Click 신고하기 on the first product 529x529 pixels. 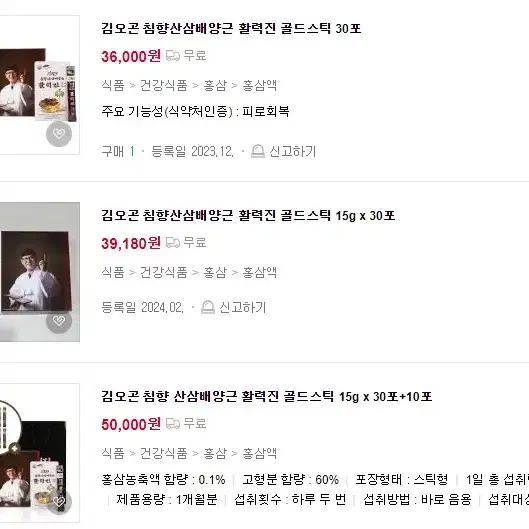(x=292, y=151)
